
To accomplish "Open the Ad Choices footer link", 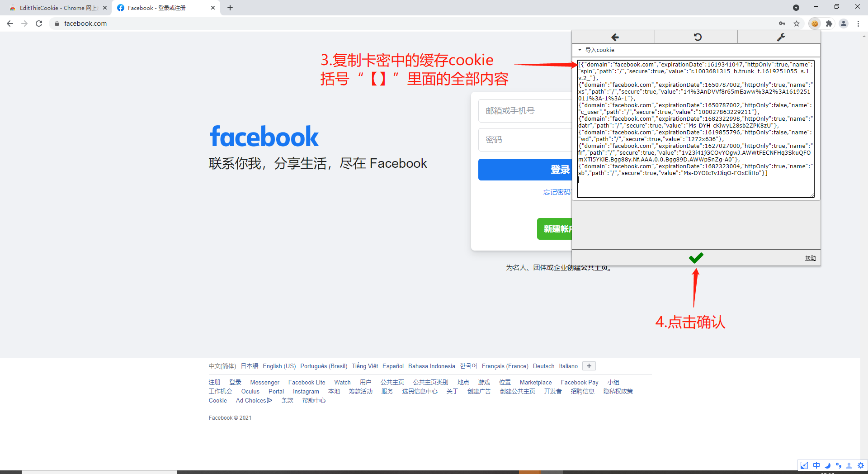I will pos(254,400).
